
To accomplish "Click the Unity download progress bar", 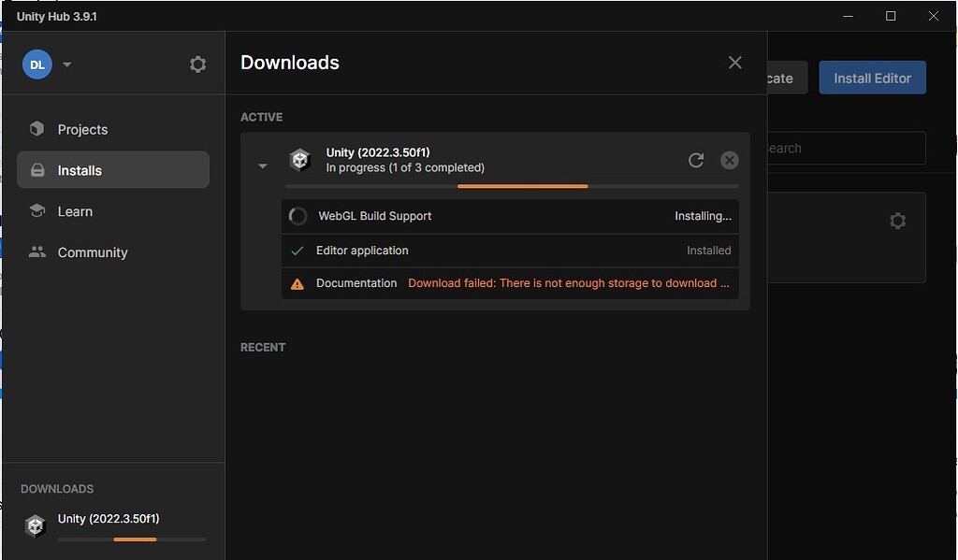I will point(523,186).
